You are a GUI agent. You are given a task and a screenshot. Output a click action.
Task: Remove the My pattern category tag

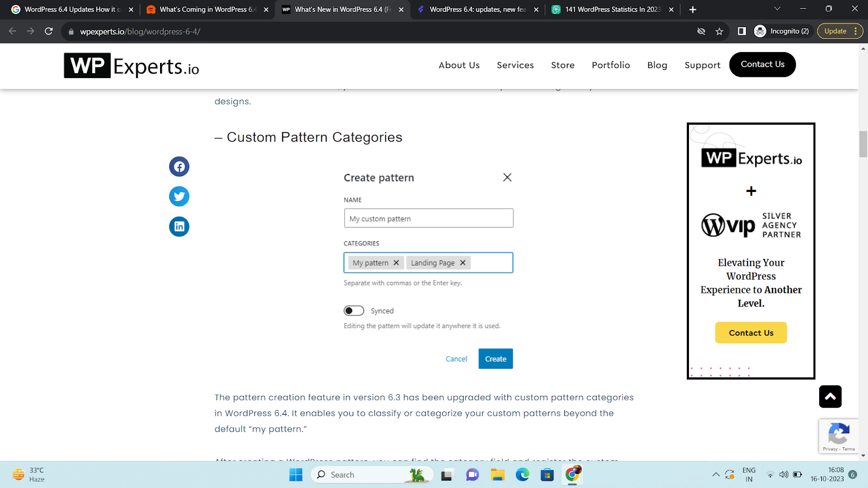(396, 263)
